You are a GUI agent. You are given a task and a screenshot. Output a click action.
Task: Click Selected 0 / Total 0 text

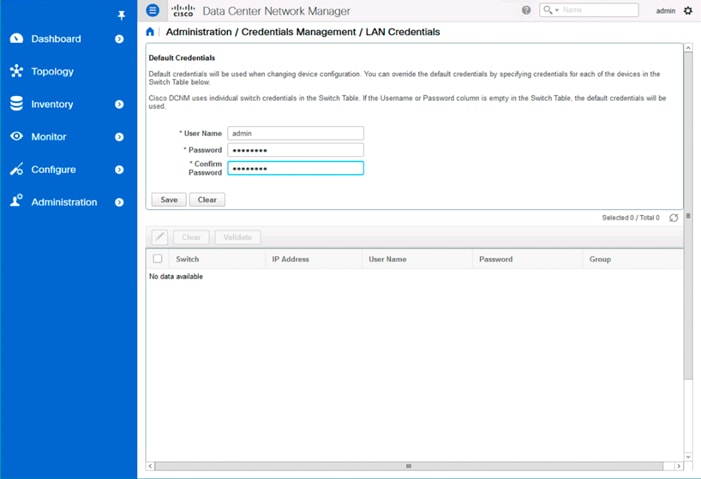pos(630,218)
